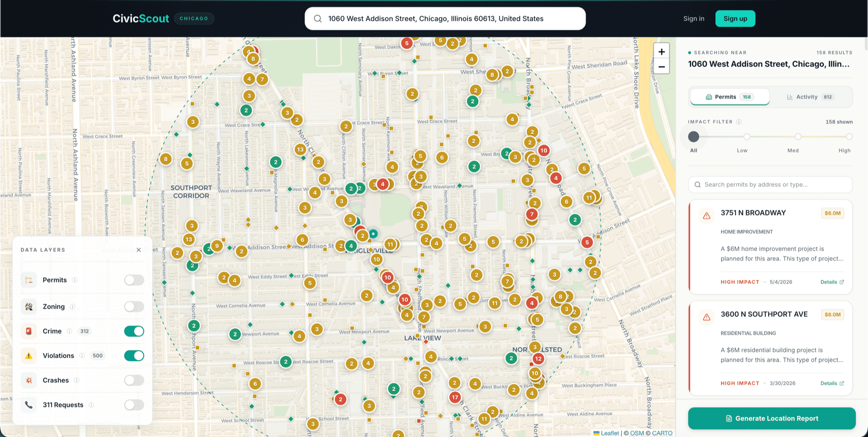Click info icon next to Crime layer
The width and height of the screenshot is (868, 437).
click(69, 331)
